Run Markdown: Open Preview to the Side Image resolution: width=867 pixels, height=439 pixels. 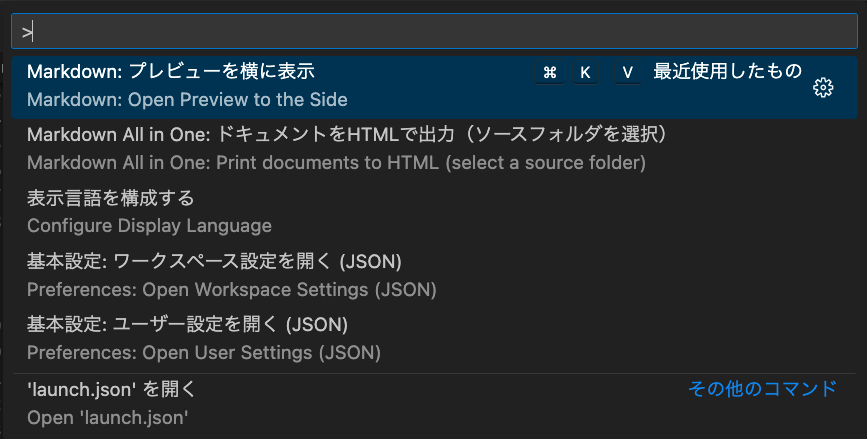click(187, 100)
